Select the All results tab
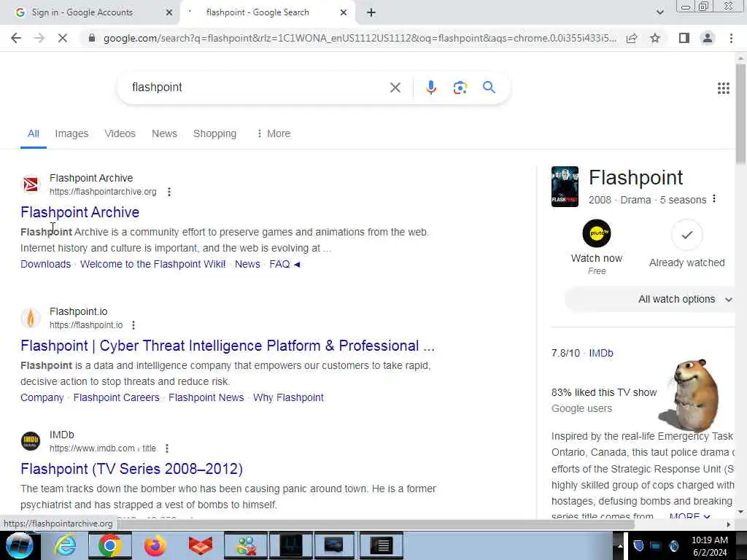747x560 pixels. [x=34, y=134]
